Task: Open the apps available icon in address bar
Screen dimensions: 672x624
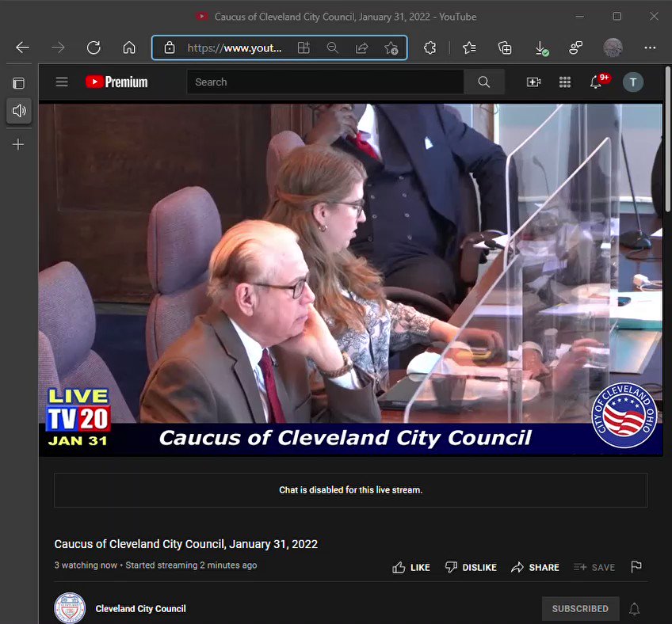Action: 304,48
